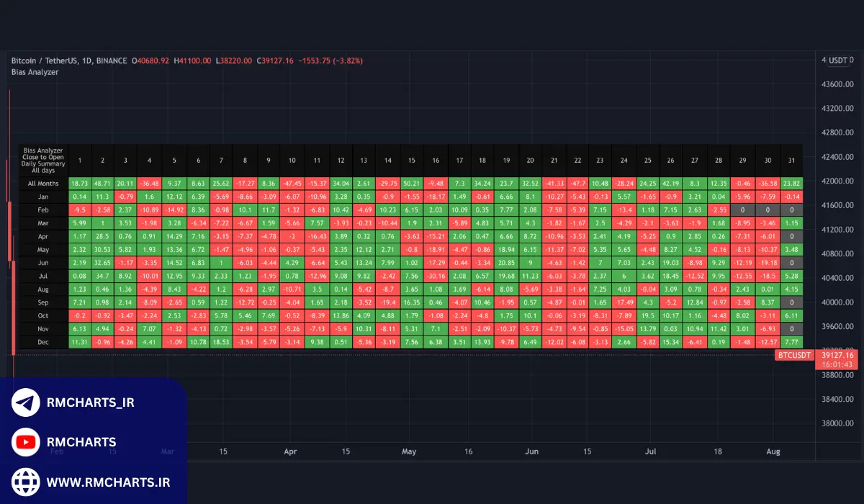The image size is (864, 504).
Task: Open the WWW.RMCHARTS.IR website link
Action: pos(108,481)
